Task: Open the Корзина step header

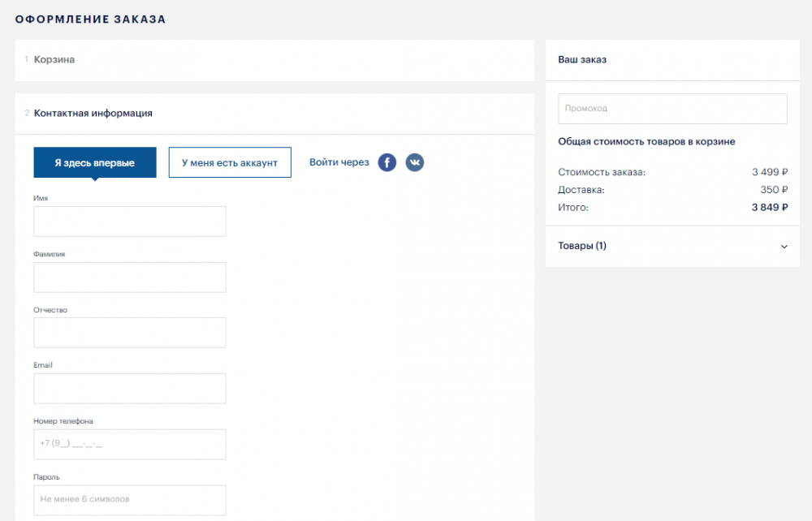Action: click(x=274, y=60)
